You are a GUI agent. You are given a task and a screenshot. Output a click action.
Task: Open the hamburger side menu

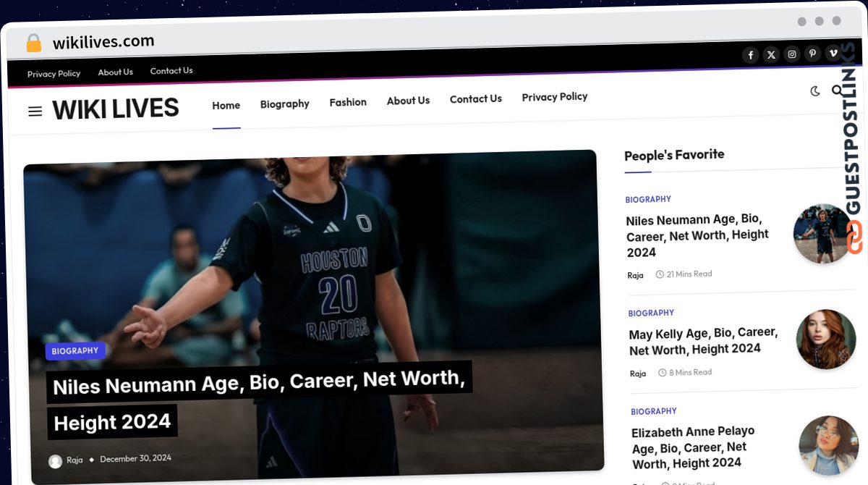coord(35,111)
